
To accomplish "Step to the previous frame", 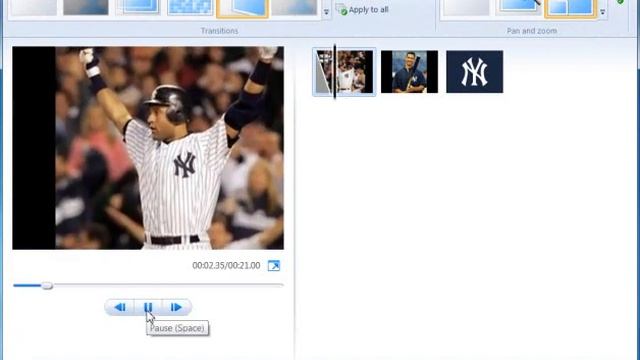I will [120, 307].
